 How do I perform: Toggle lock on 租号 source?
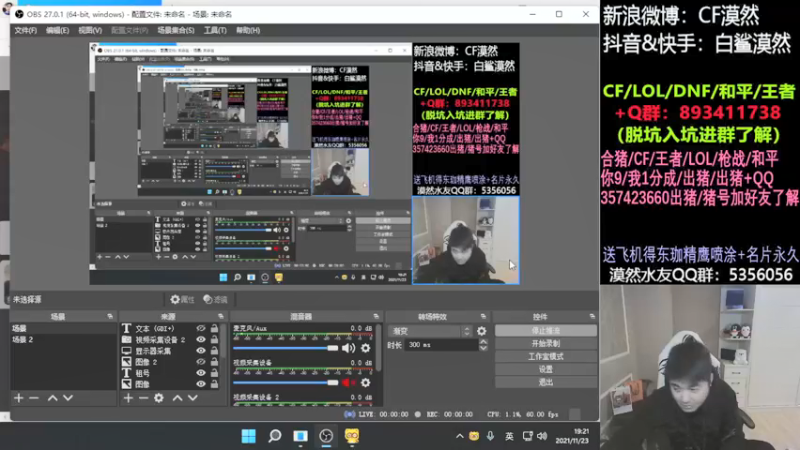[x=214, y=373]
